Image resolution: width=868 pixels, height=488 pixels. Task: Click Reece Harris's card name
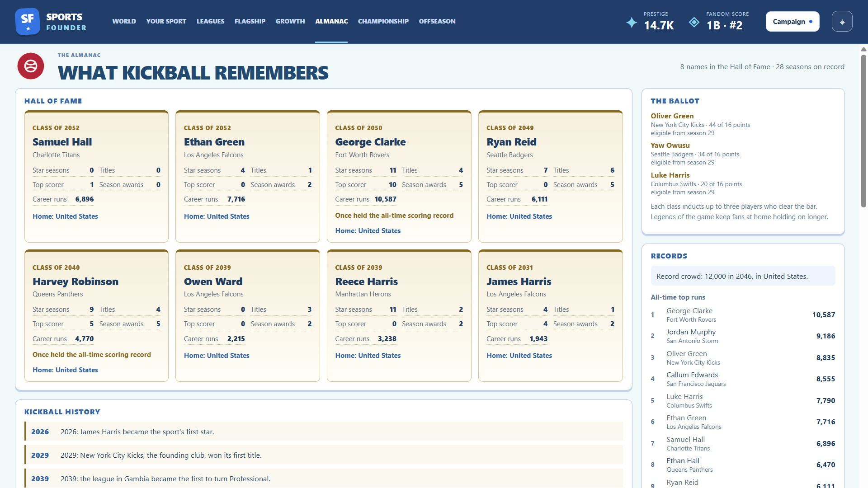click(366, 282)
